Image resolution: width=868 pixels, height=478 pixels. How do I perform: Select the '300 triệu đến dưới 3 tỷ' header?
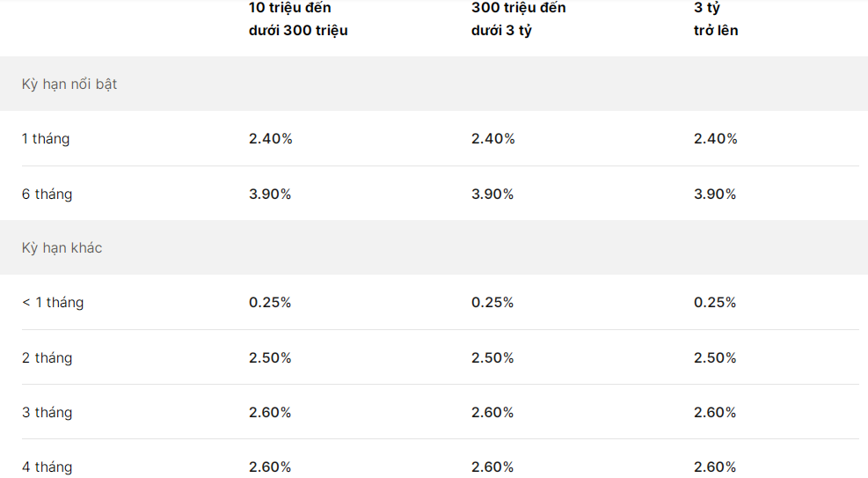(x=518, y=19)
